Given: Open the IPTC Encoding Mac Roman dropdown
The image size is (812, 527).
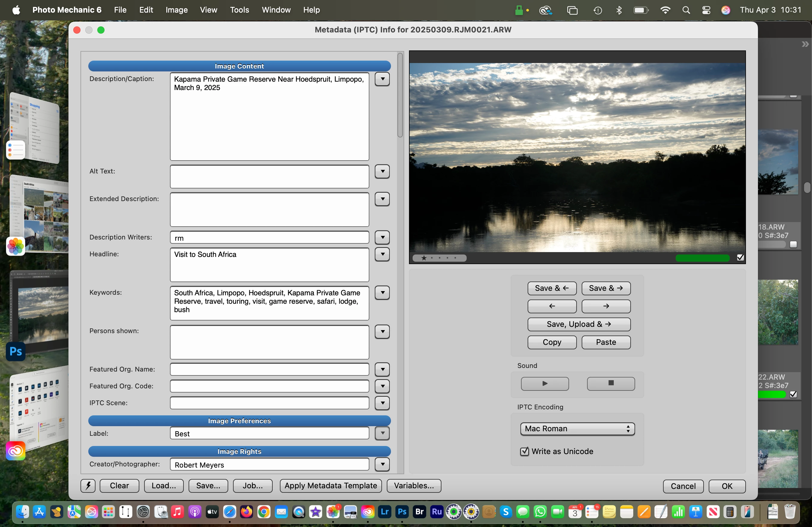Looking at the screenshot, I should click(x=577, y=429).
